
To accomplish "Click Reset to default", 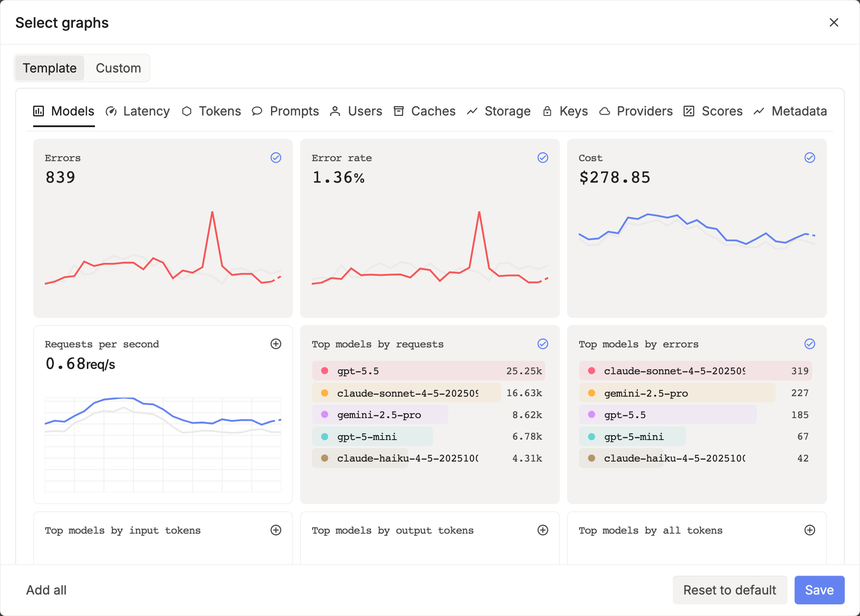I will [730, 590].
